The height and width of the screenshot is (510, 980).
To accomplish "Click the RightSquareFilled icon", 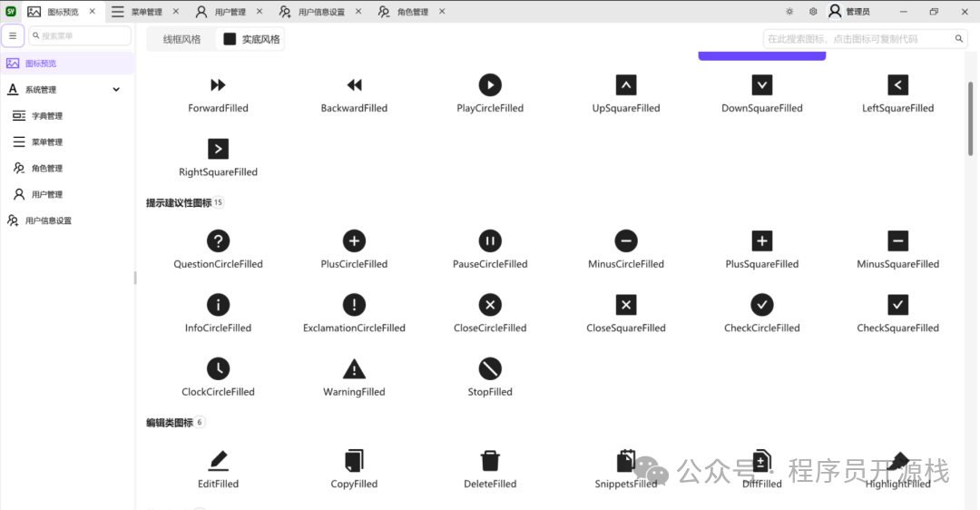I will tap(218, 149).
